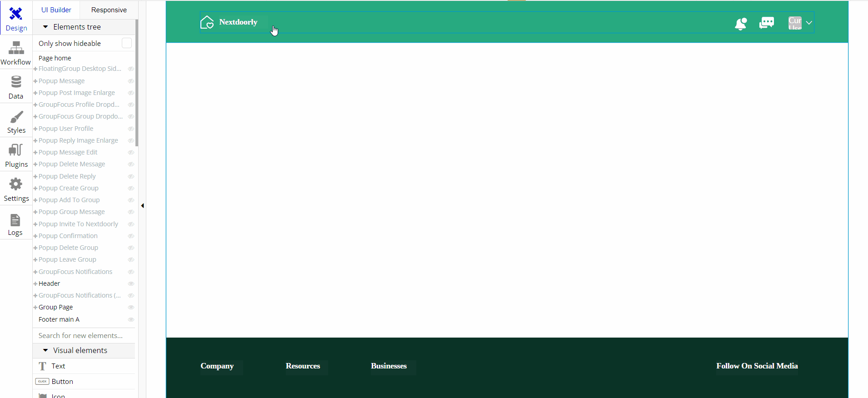The width and height of the screenshot is (868, 398).
Task: Open the user dropdown chevron in header
Action: (809, 23)
